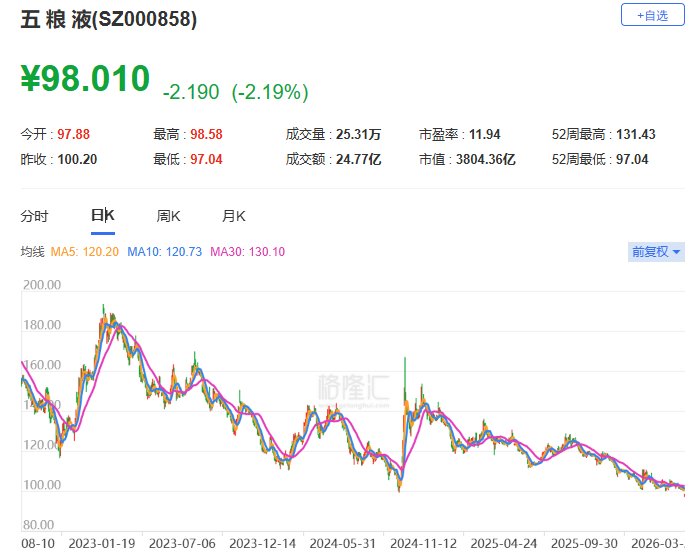This screenshot has width=696, height=555.
Task: Click the 最低 value next to 98.58
Action: click(x=206, y=159)
